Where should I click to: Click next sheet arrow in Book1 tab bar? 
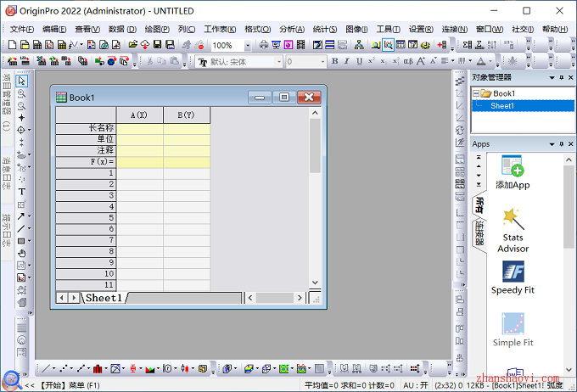click(74, 298)
